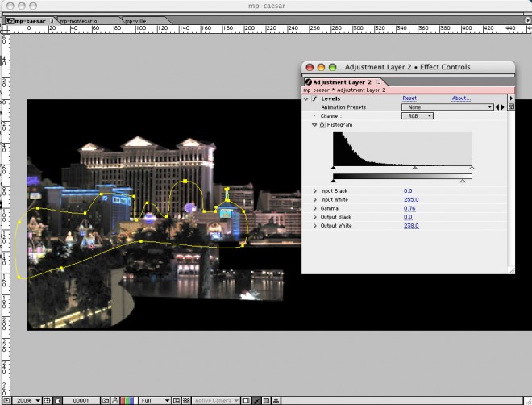Viewport: 532px width, 405px height.
Task: Open the Channel RGB dropdown
Action: click(x=418, y=116)
